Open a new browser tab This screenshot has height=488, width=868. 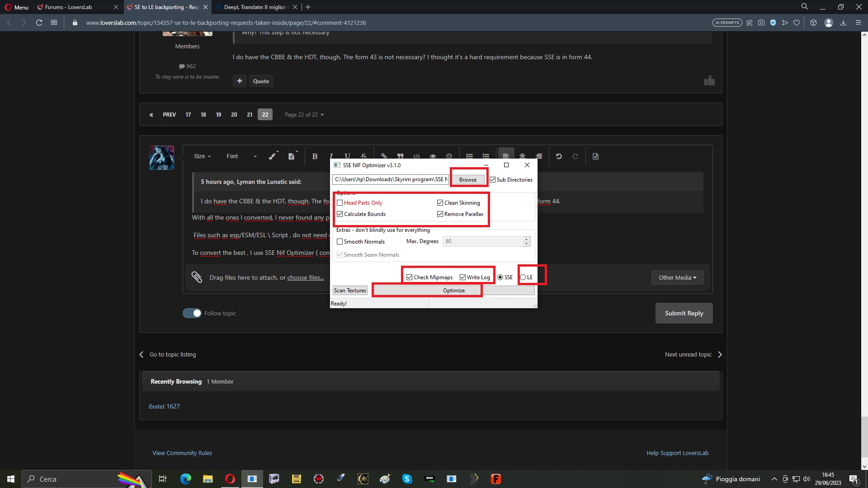pos(308,7)
